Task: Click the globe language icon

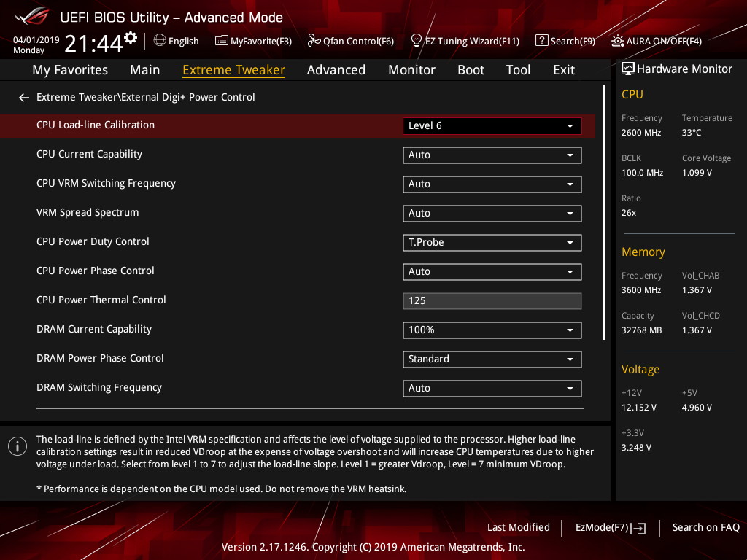Action: click(x=160, y=41)
